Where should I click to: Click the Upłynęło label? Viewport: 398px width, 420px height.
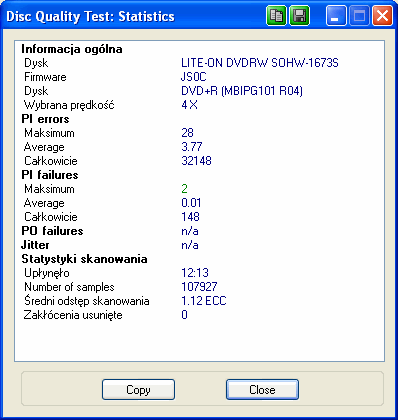coord(47,273)
